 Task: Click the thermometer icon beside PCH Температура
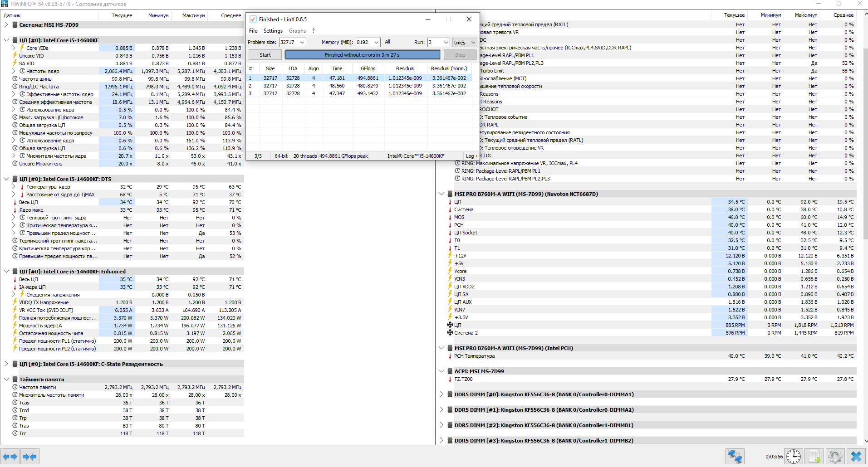click(x=450, y=356)
